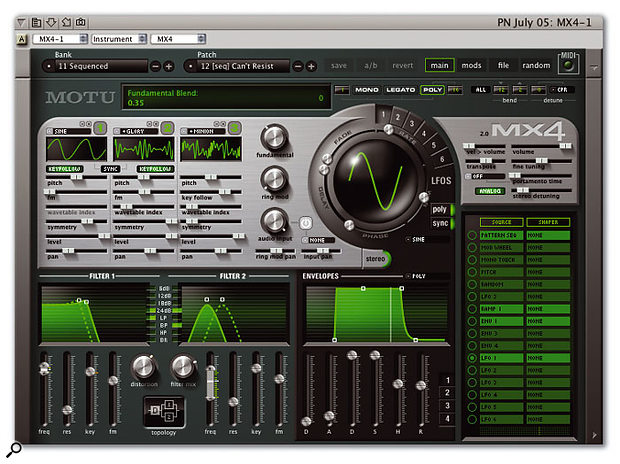The width and height of the screenshot is (620, 464).
Task: Click the load preset down-arrow icon
Action: [x=51, y=22]
